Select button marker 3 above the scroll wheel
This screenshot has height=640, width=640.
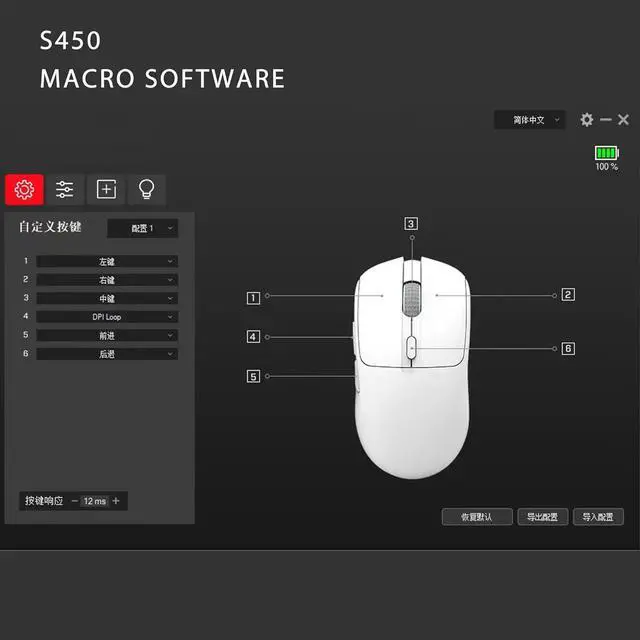click(x=411, y=224)
